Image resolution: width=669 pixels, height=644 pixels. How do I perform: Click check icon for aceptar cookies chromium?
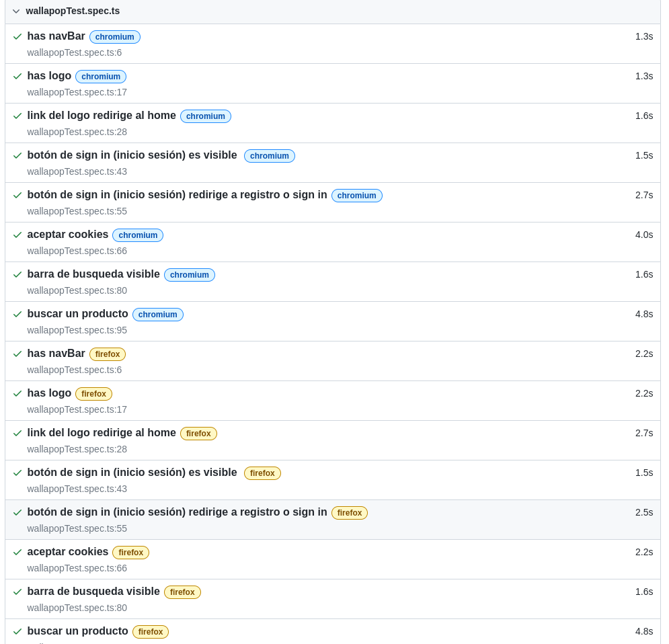click(17, 235)
